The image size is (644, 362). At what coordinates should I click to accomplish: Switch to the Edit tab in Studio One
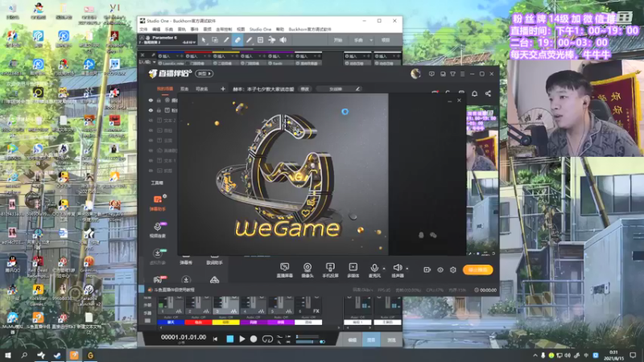[x=353, y=339]
